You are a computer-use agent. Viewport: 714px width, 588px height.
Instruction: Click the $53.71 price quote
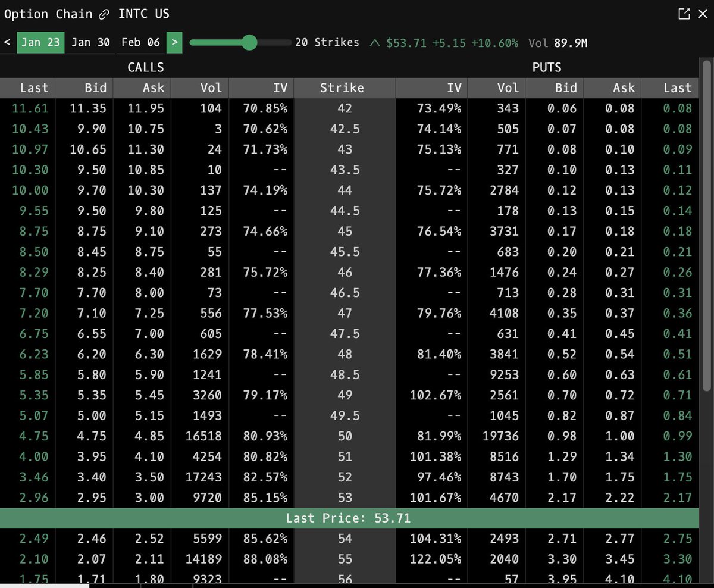[x=406, y=43]
